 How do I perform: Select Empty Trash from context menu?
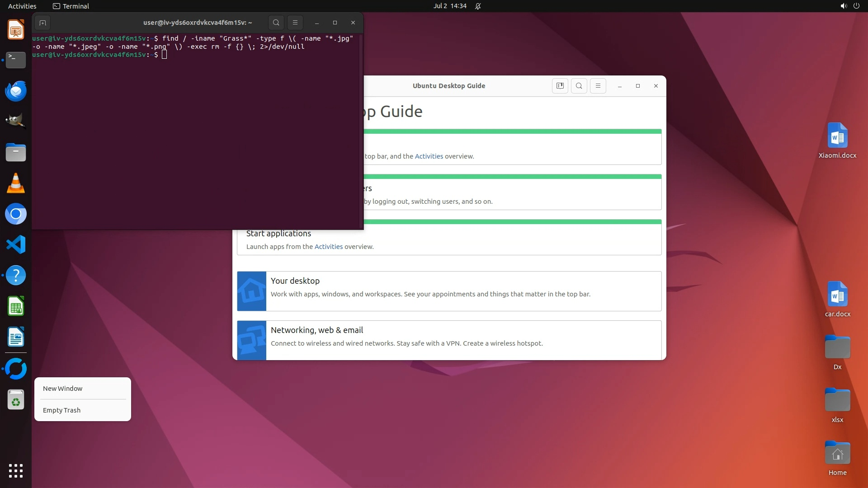[x=62, y=410]
